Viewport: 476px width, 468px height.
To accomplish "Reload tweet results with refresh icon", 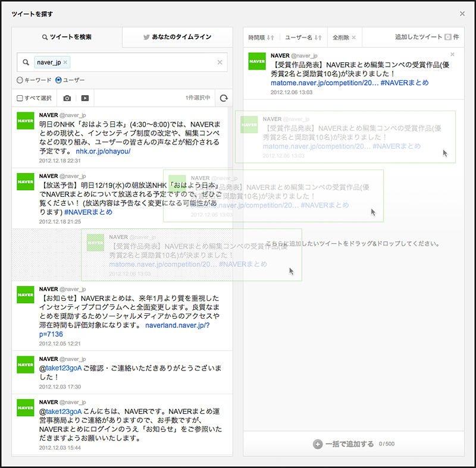I will [x=224, y=98].
